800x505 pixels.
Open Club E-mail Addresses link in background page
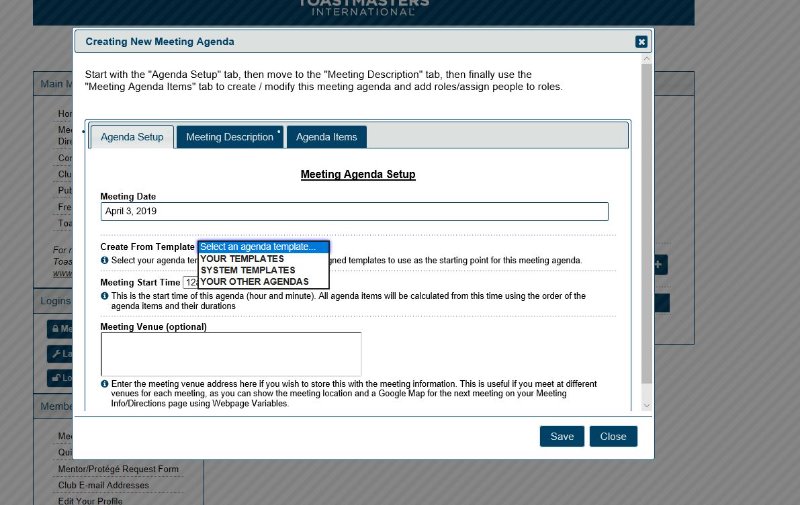click(104, 485)
